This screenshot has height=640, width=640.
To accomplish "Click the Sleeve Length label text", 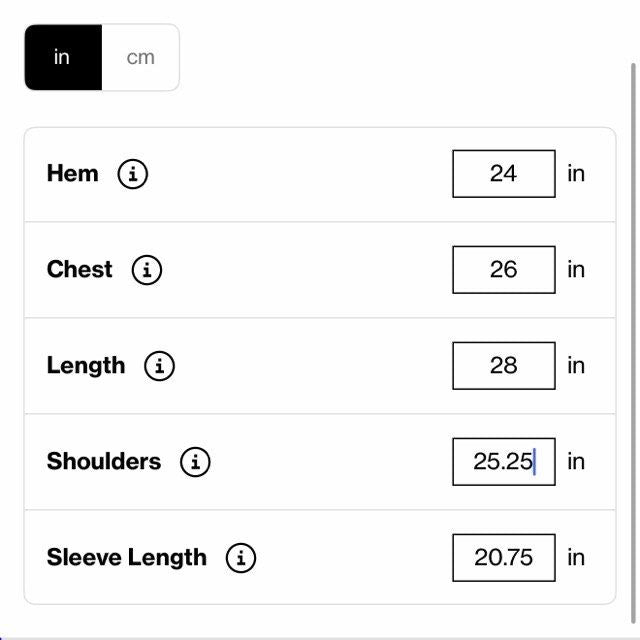I will pos(126,558).
